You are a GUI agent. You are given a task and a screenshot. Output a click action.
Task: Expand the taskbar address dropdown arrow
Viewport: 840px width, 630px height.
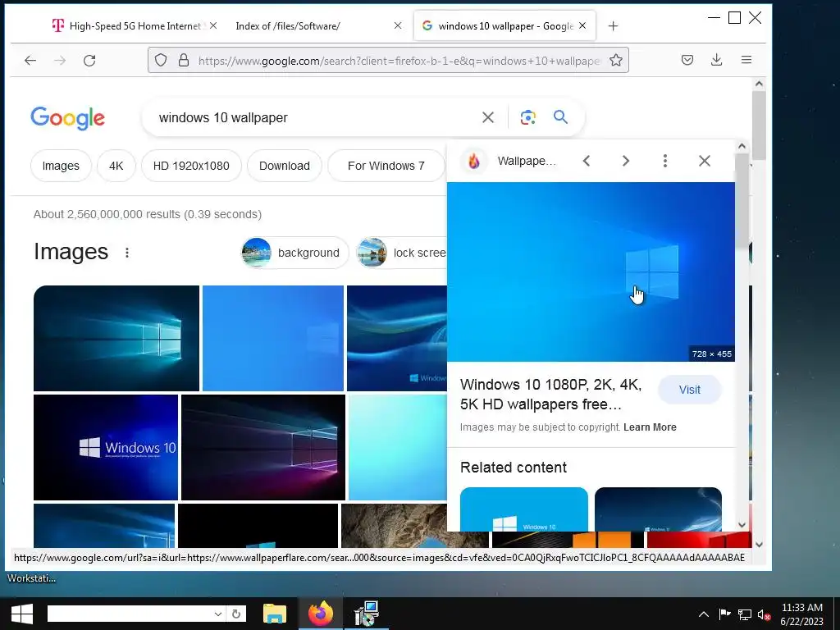217,614
